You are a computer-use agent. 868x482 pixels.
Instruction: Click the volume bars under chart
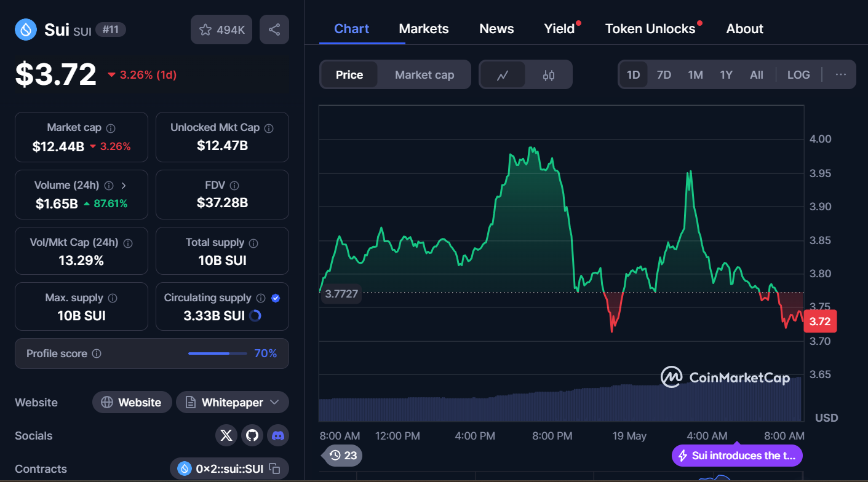(x=560, y=400)
